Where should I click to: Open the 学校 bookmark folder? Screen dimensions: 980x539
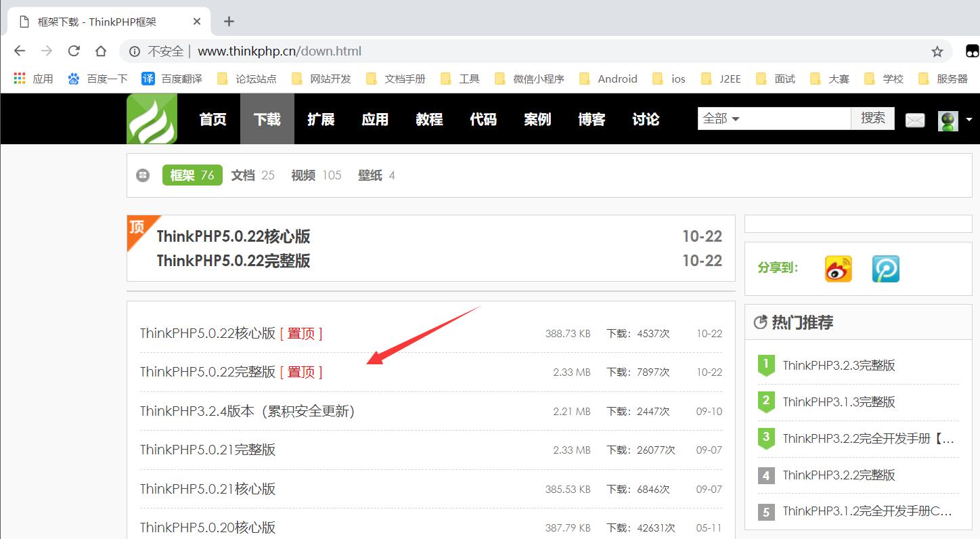point(883,79)
